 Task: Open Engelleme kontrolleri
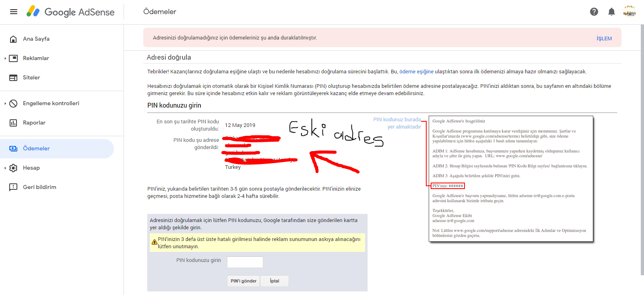coord(51,104)
